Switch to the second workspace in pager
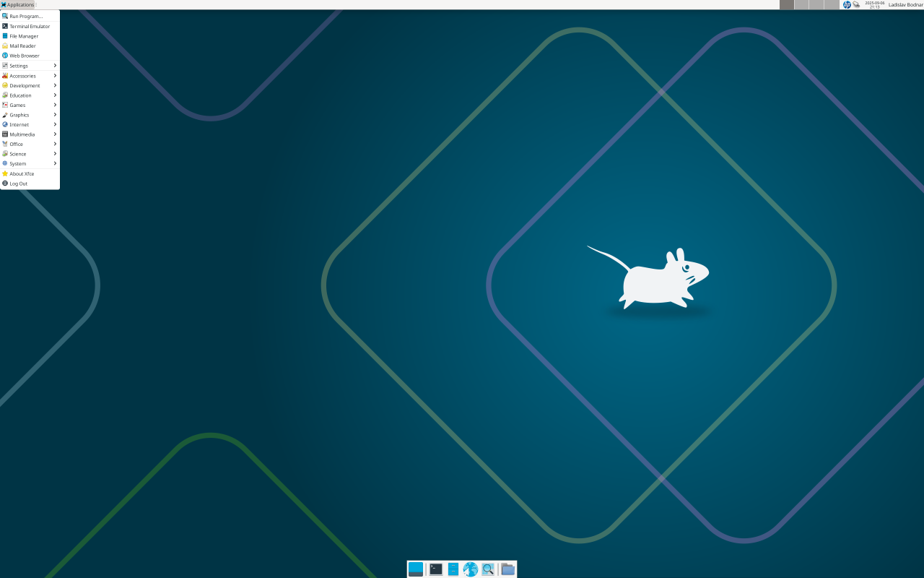 tap(801, 4)
